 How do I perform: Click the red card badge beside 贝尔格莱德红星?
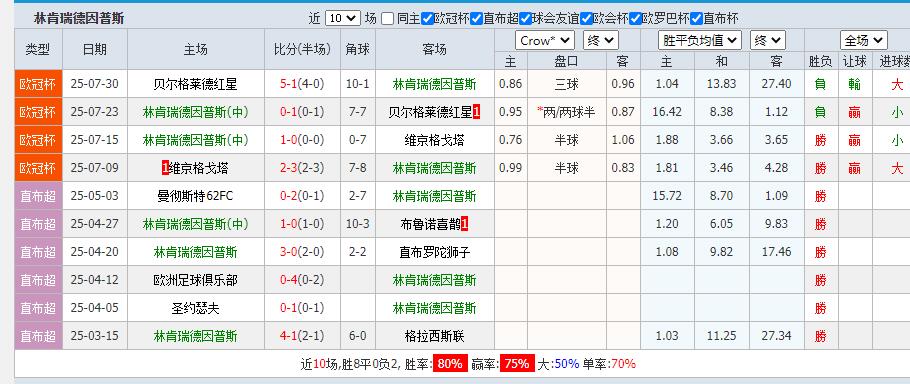476,112
